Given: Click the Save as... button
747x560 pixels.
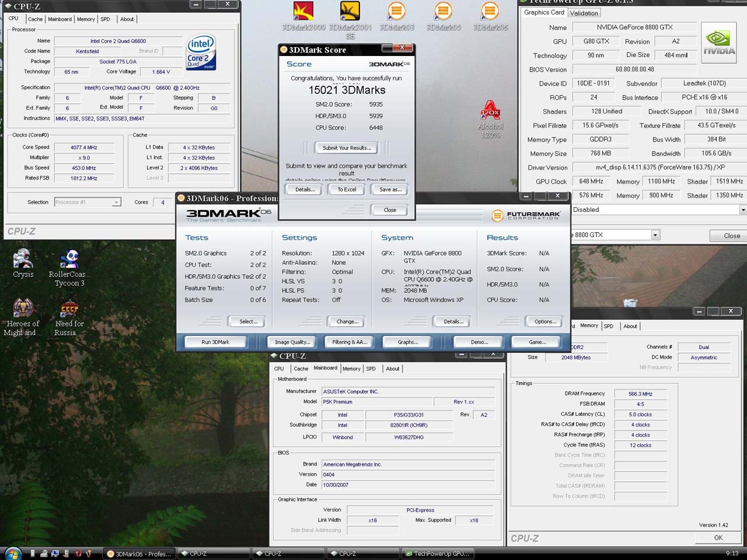Looking at the screenshot, I should [x=390, y=190].
